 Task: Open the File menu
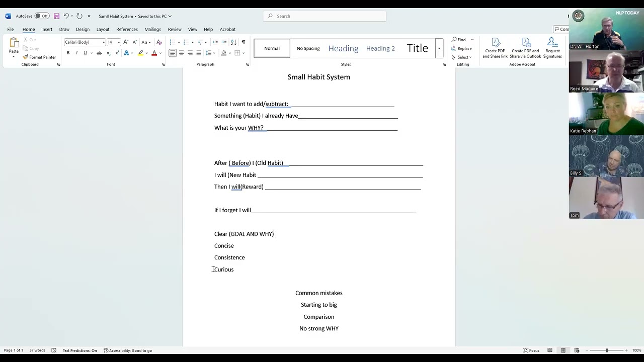[x=10, y=29]
